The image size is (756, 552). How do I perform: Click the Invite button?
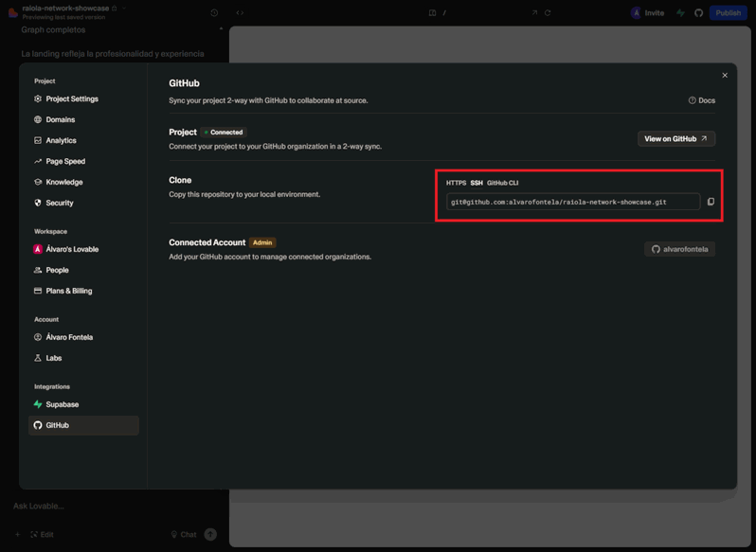[x=647, y=13]
